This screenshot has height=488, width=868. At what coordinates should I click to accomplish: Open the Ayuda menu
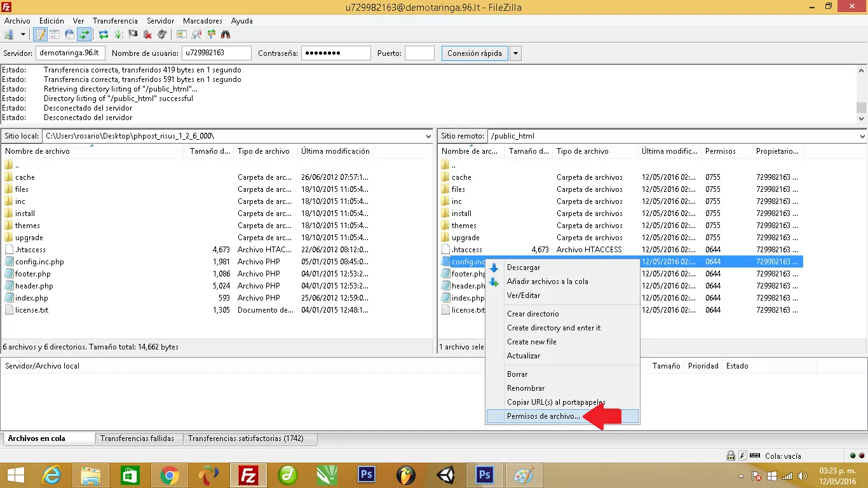(242, 21)
